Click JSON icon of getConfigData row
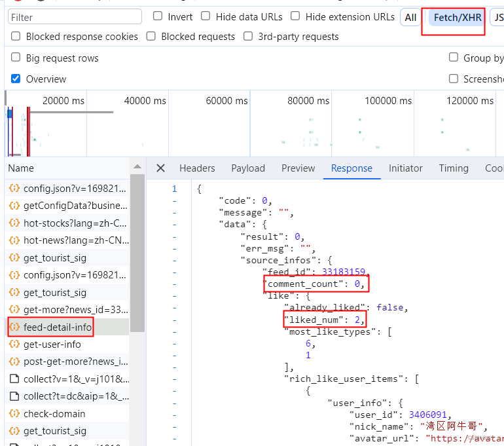 tap(14, 205)
